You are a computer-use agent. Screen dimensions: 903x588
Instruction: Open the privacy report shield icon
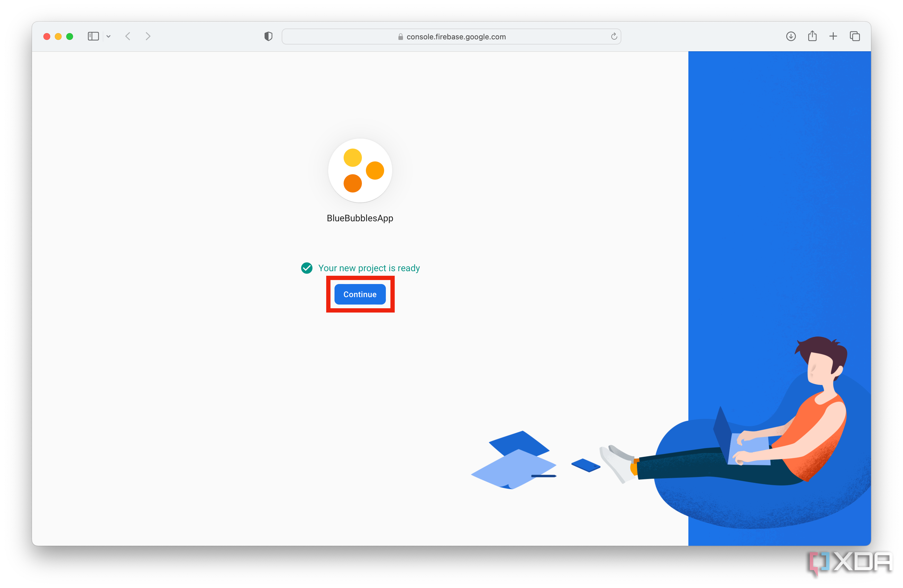click(268, 37)
